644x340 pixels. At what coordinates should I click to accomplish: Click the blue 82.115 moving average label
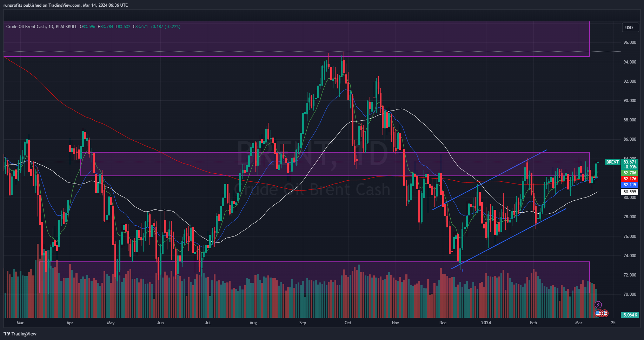(630, 185)
